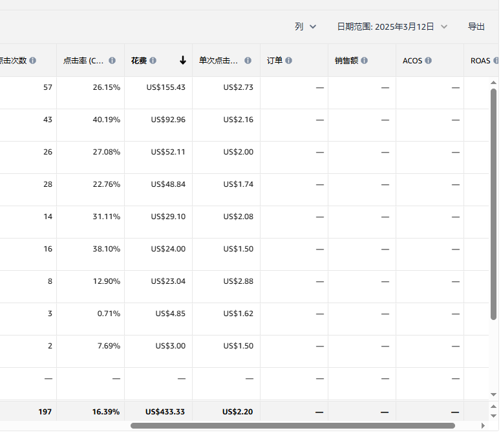Click info icon next to 花费 header

coord(153,60)
